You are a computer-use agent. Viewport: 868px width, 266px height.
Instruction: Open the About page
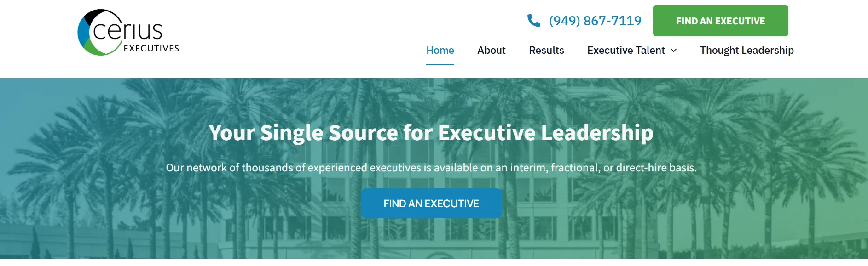[491, 50]
